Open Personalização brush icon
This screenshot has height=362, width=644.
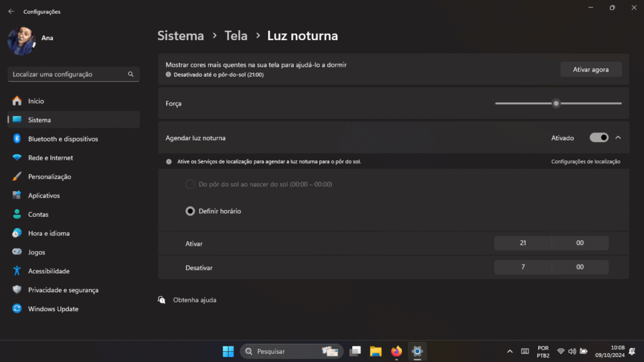(17, 177)
